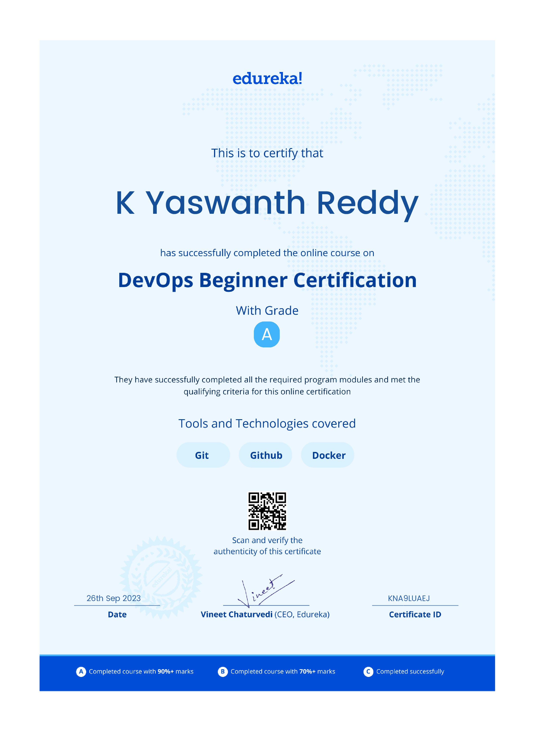Click the "Date" label

click(x=117, y=614)
